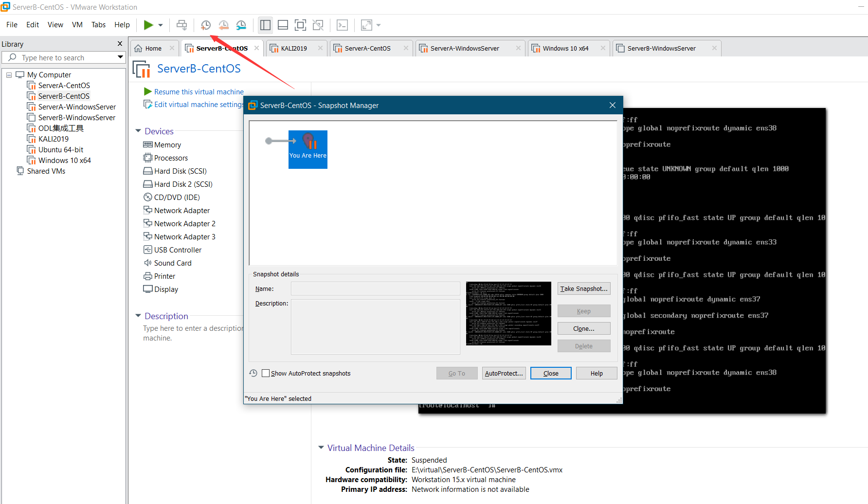Click the AutoProtect clock icon in dialog
The height and width of the screenshot is (504, 868).
click(x=253, y=373)
